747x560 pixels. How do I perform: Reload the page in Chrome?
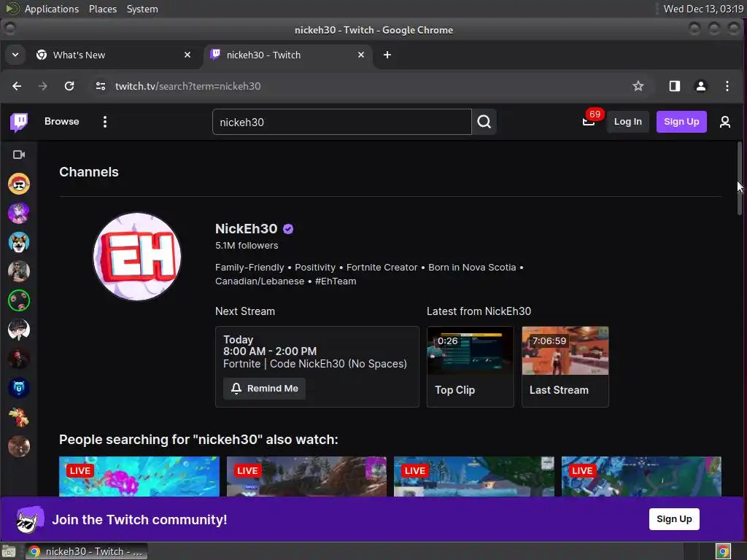tap(69, 86)
